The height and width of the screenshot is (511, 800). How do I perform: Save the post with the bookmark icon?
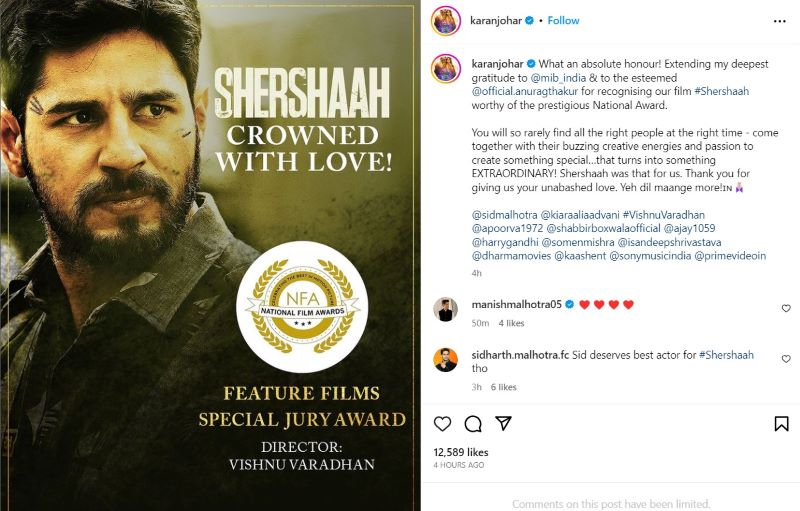[x=781, y=424]
